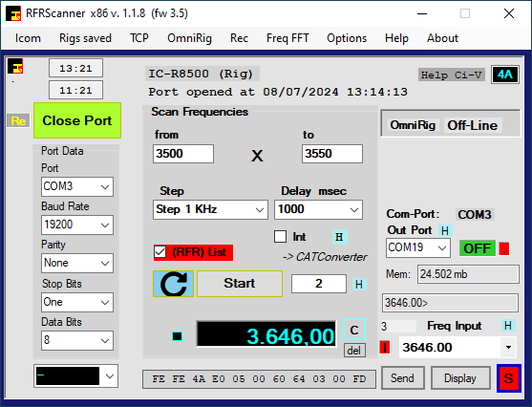
Task: Click the small del button
Action: pos(354,351)
